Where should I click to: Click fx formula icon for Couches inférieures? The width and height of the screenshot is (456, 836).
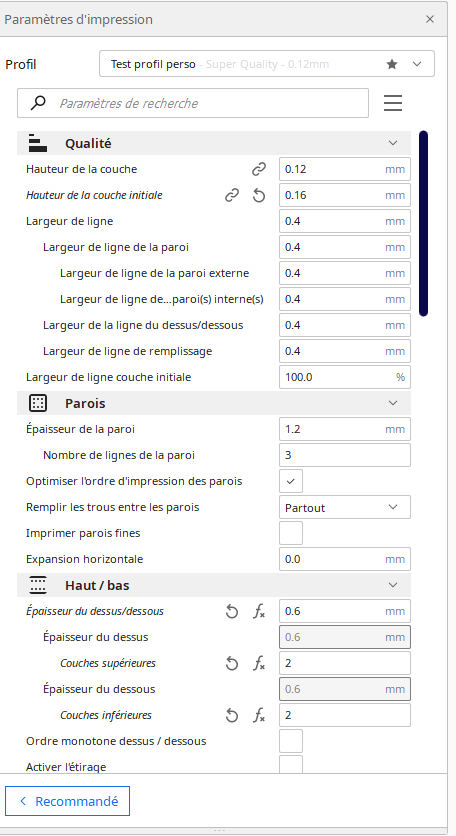click(x=259, y=716)
